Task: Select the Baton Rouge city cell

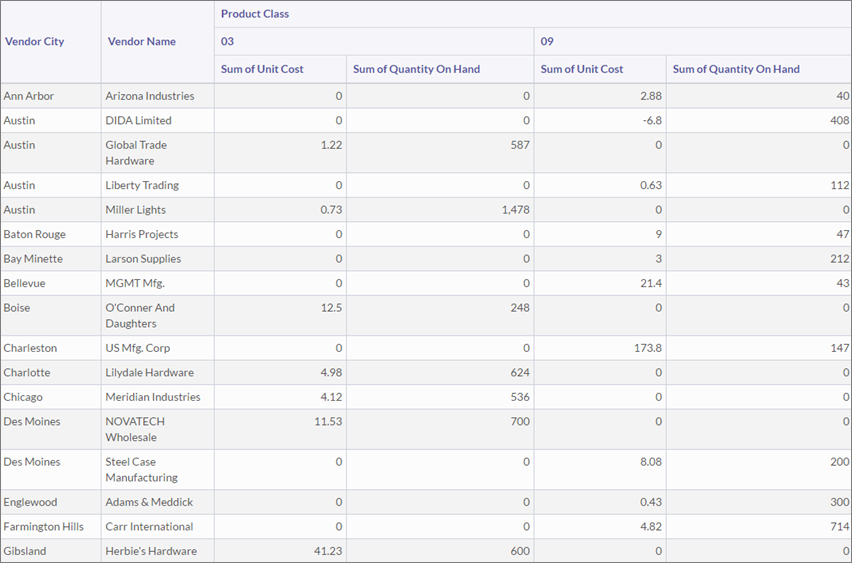Action: click(35, 234)
